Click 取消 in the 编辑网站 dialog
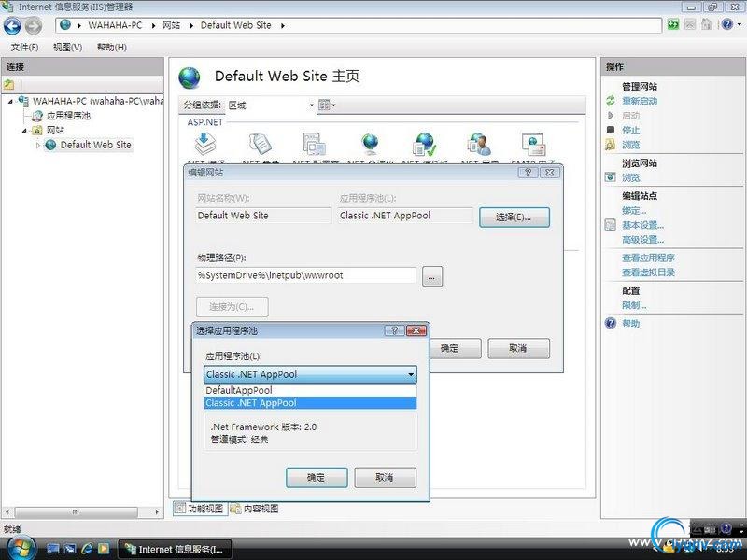Viewport: 747px width, 560px height. point(518,348)
